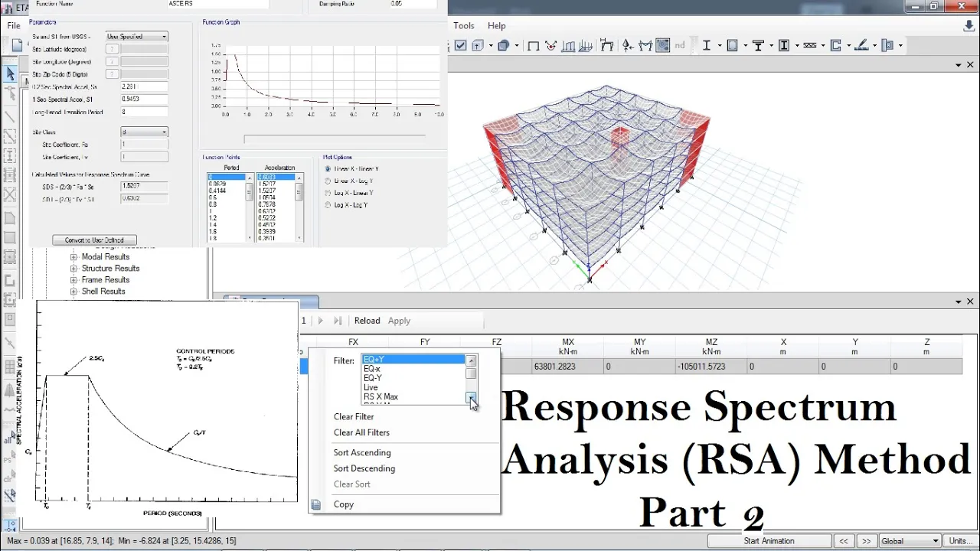Click the 3D extruded solid view icon
This screenshot has width=980, height=551.
click(504, 45)
